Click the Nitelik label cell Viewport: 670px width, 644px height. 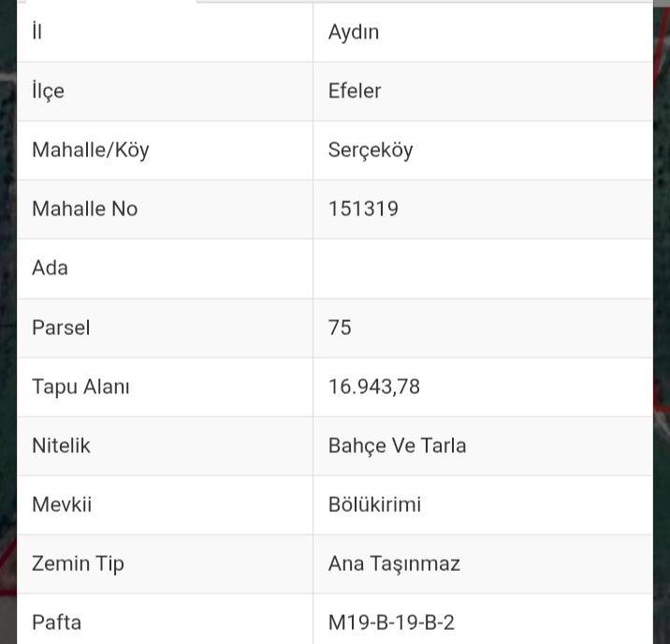61,446
